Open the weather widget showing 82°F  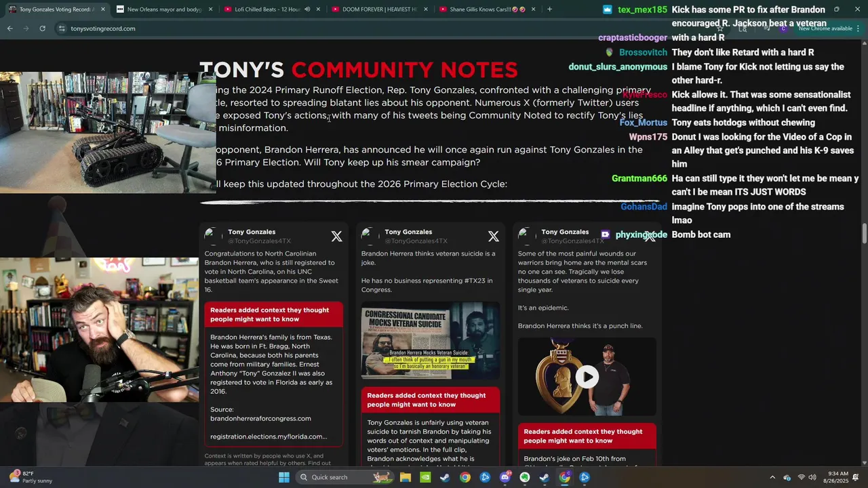(x=32, y=477)
